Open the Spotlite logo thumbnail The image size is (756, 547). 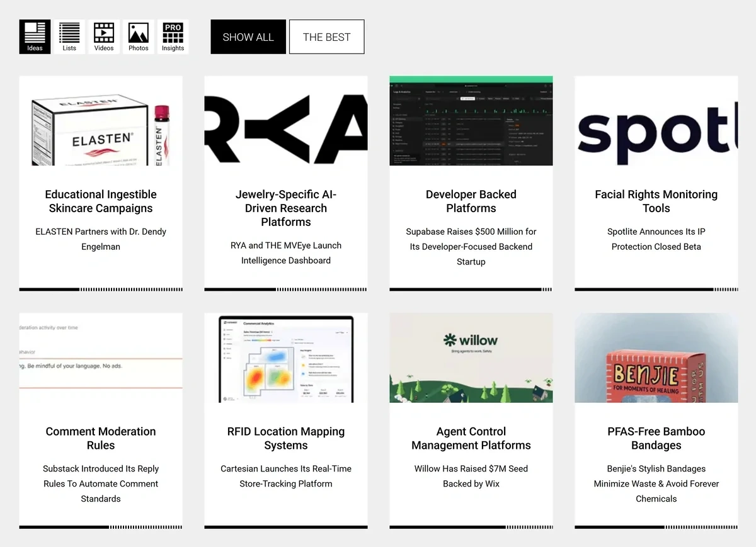coord(656,121)
